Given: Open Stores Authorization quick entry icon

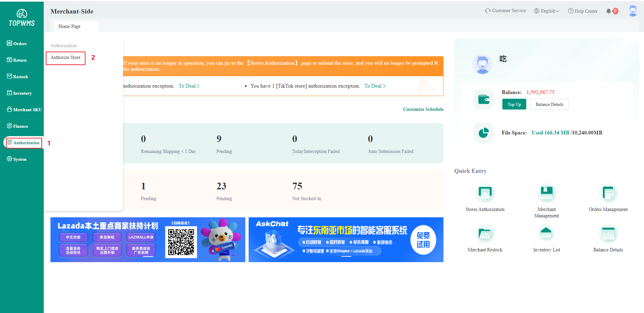Looking at the screenshot, I should pyautogui.click(x=485, y=193).
